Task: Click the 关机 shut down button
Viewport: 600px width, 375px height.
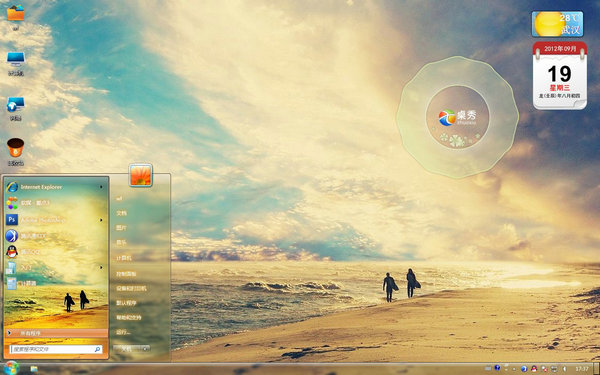Action: pyautogui.click(x=127, y=349)
